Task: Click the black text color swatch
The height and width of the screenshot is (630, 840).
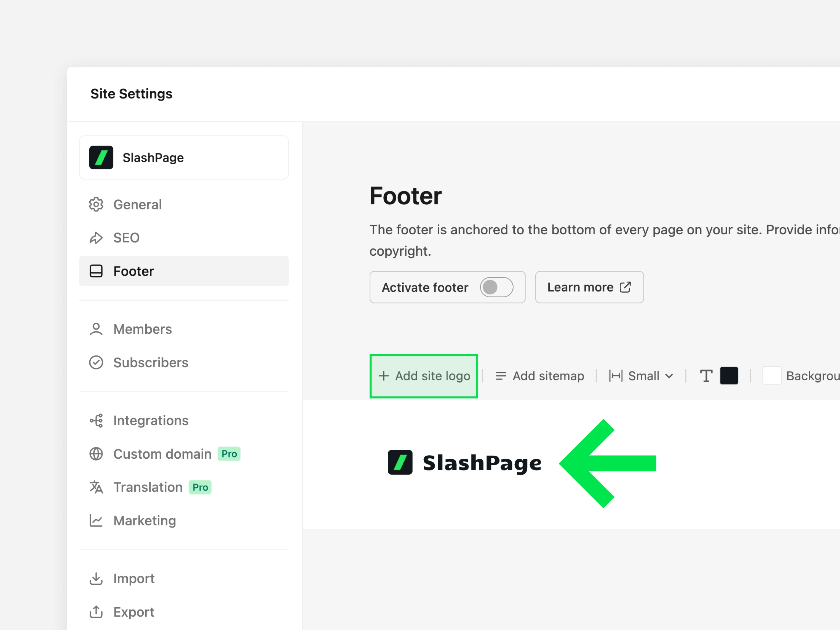Action: coord(729,376)
